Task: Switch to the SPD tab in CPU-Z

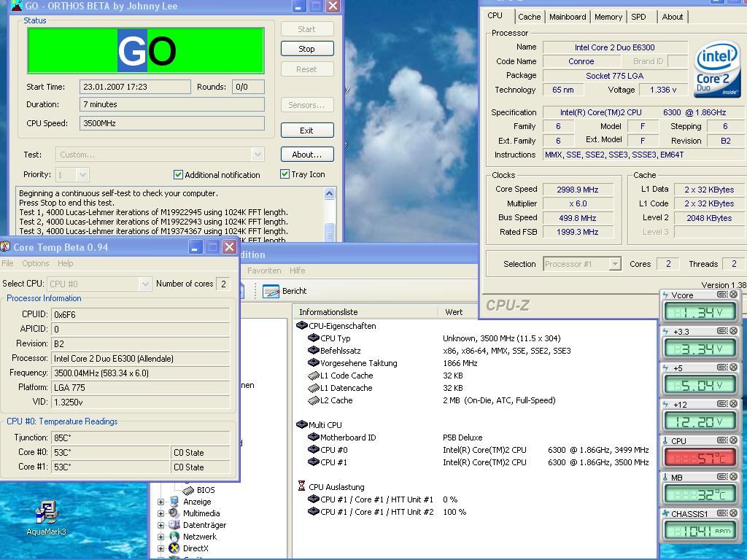Action: point(638,17)
